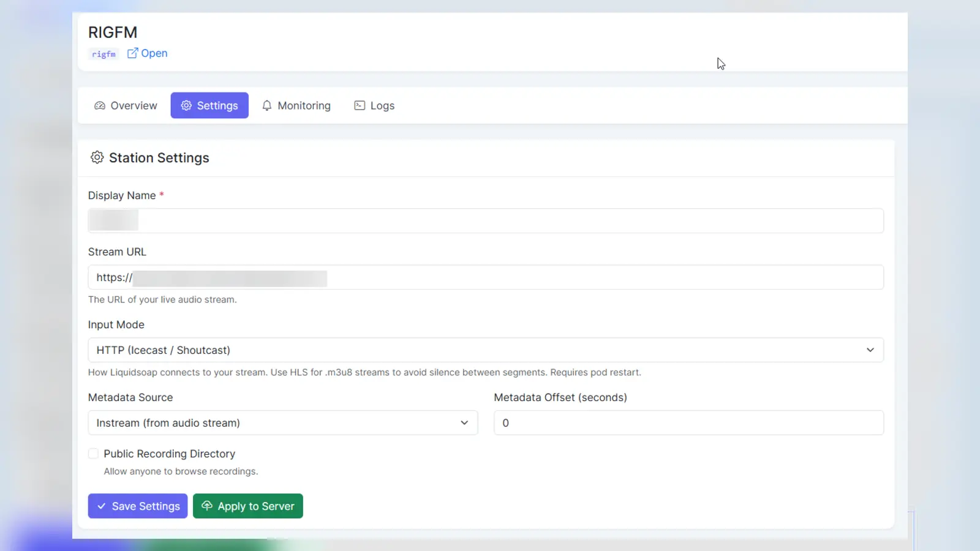
Task: Click the rigfm slug badge
Action: tap(104, 54)
